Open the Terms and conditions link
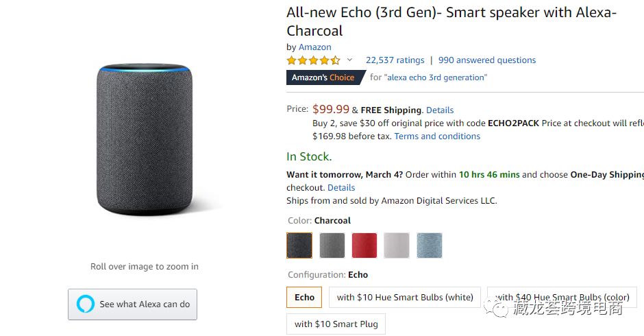Viewport: 644px width, 336px height. (x=437, y=136)
